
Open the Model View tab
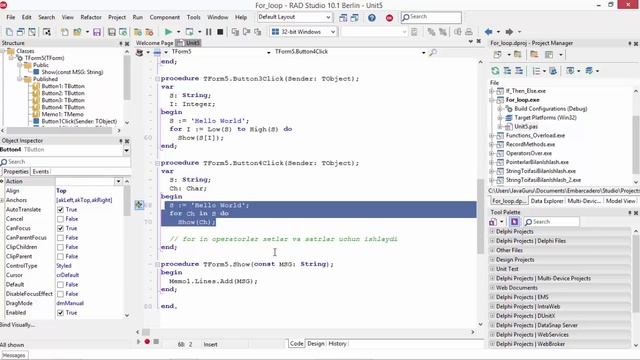tap(620, 201)
